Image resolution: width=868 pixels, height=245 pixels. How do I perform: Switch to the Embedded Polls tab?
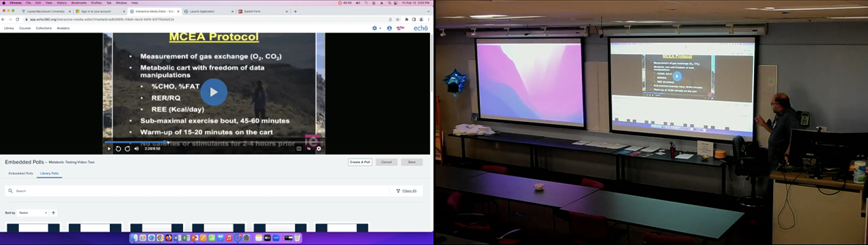coord(20,173)
